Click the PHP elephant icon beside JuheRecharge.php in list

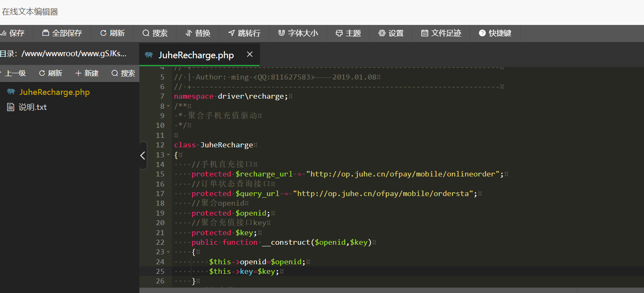[x=11, y=92]
